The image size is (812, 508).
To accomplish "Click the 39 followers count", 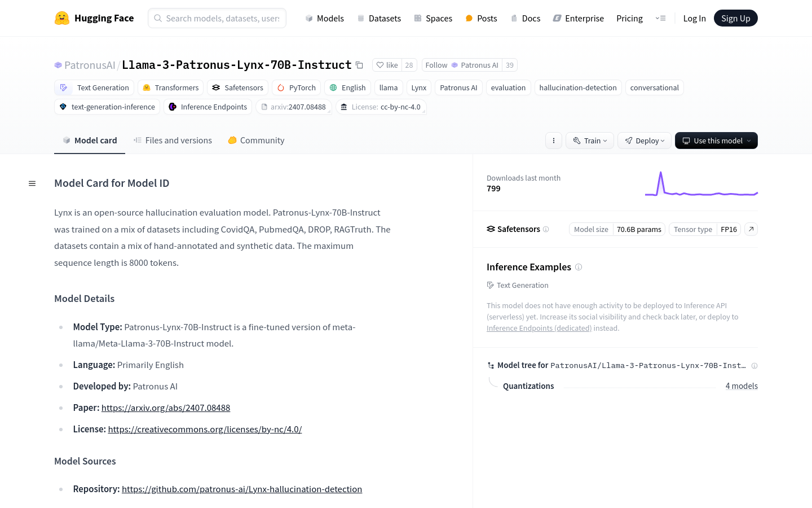I will (510, 65).
